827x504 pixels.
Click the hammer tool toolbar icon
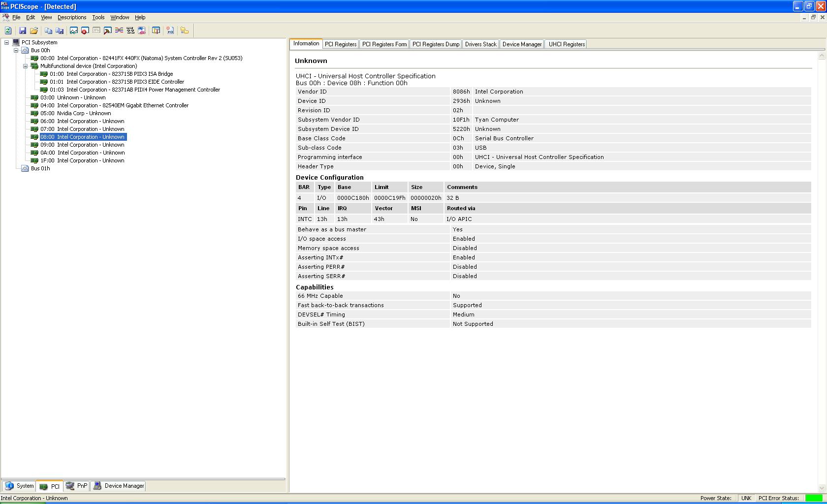click(107, 31)
